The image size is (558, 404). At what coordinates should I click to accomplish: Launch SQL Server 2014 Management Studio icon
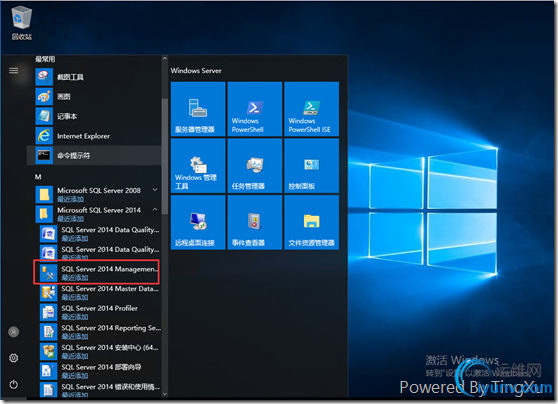(x=48, y=273)
